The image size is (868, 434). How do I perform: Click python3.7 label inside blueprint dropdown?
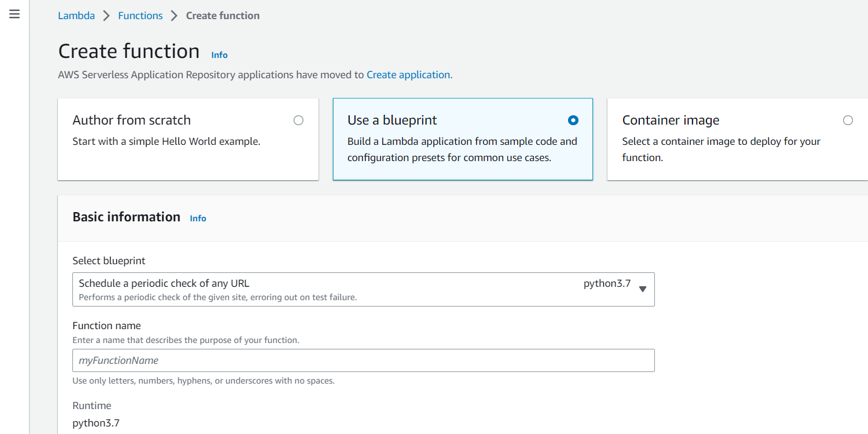tap(607, 284)
